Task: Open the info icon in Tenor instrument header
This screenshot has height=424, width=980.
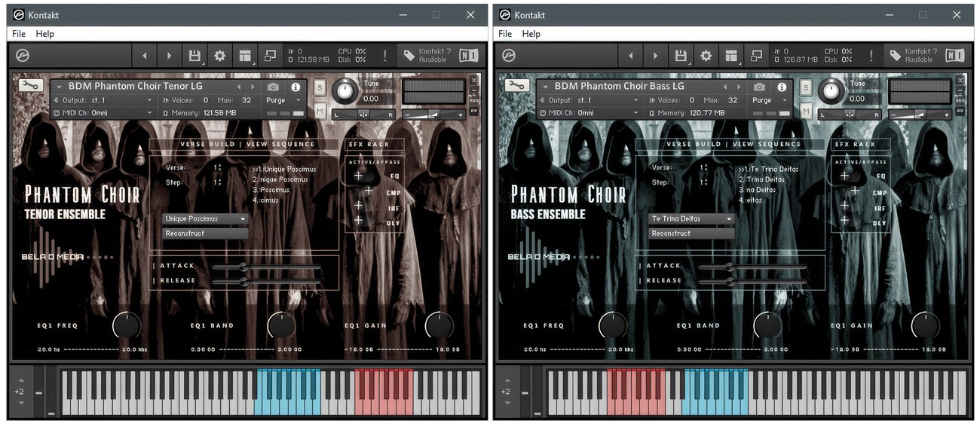Action: 296,87
